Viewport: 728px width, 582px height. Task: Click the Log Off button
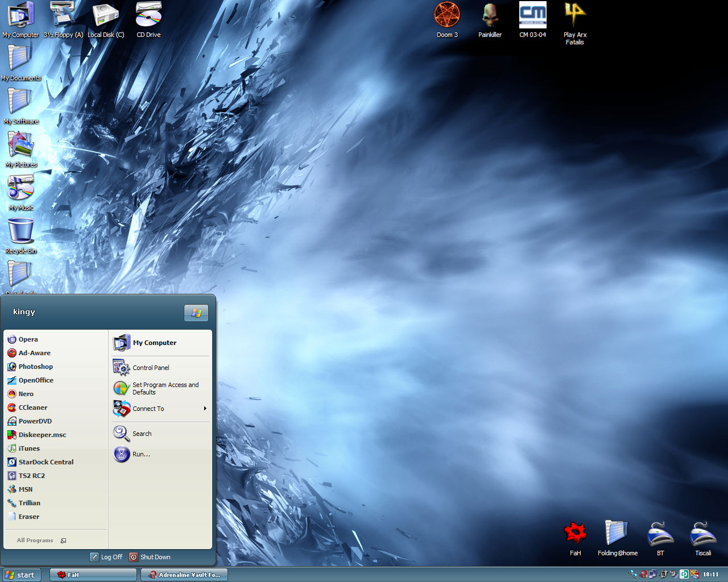click(106, 557)
